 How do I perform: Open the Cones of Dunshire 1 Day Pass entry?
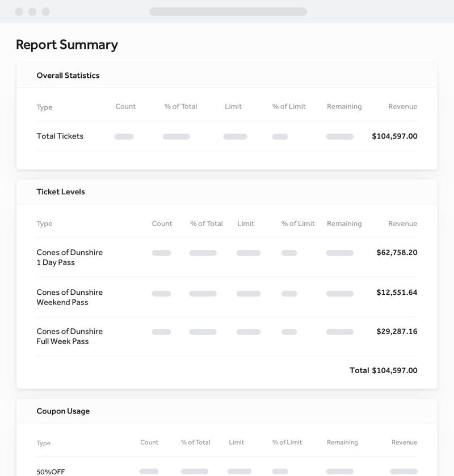[x=68, y=257]
